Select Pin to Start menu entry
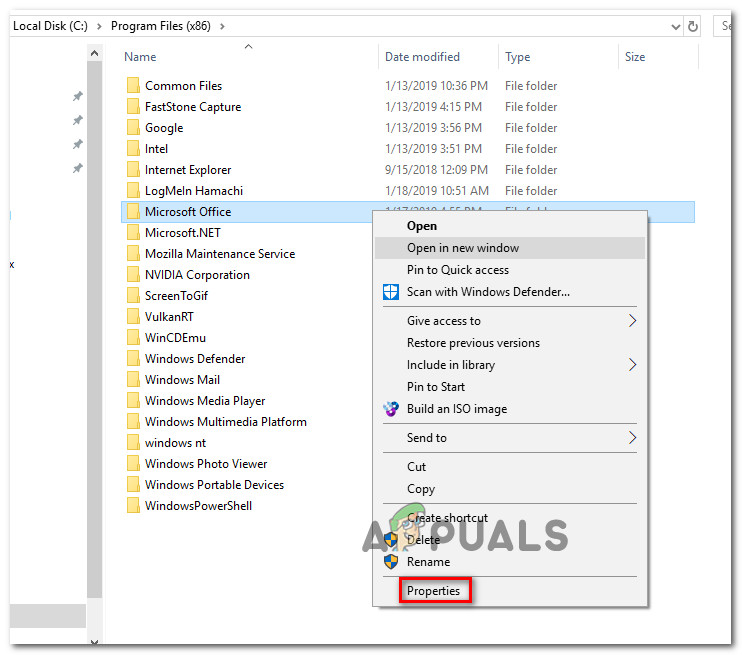The width and height of the screenshot is (742, 655). (510, 387)
